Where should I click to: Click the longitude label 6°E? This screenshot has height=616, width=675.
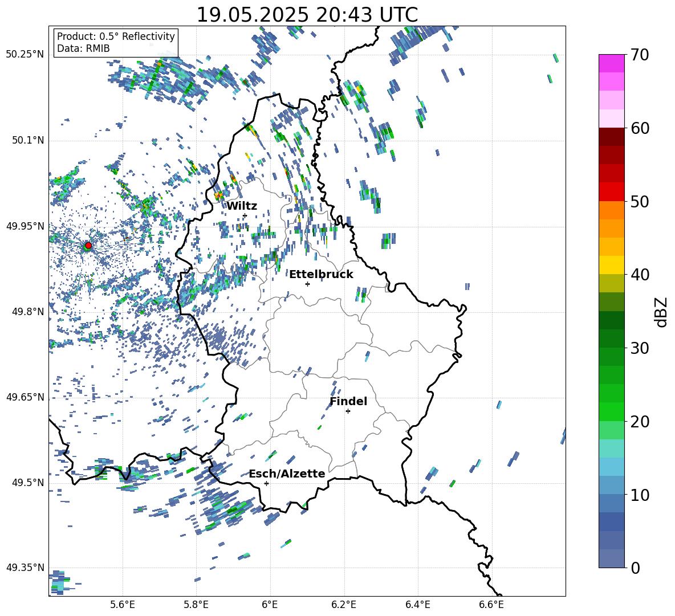(270, 605)
